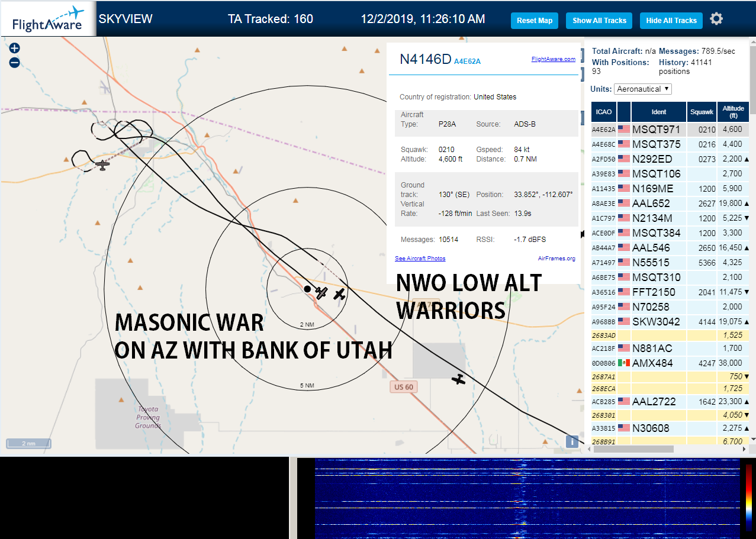The image size is (756, 539).
Task: Click ICAO code A4E68C cell
Action: tap(603, 144)
